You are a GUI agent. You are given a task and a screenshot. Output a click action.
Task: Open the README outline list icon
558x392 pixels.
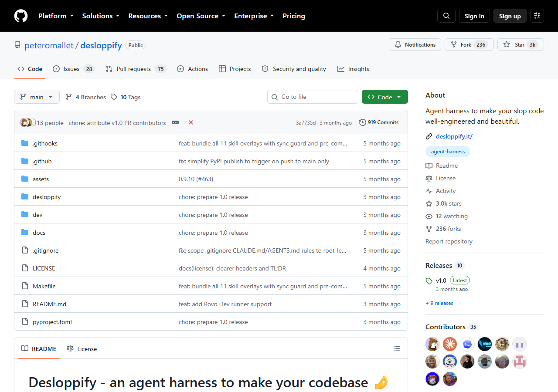point(397,348)
